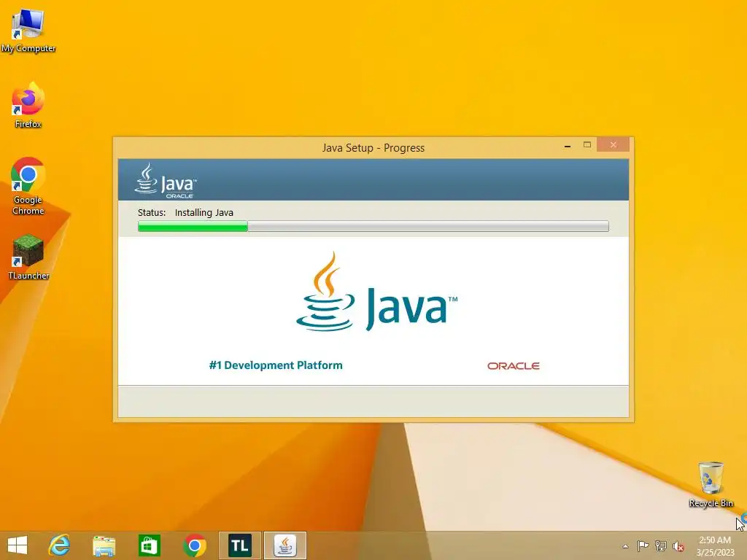Click the 'Java Setup - Progress' title
Screen dimensions: 747x560
point(373,148)
